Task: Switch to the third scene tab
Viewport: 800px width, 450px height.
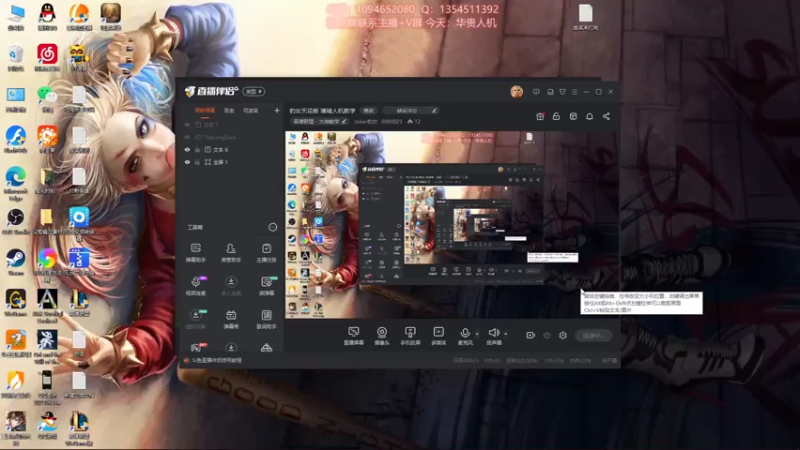Action: click(251, 110)
